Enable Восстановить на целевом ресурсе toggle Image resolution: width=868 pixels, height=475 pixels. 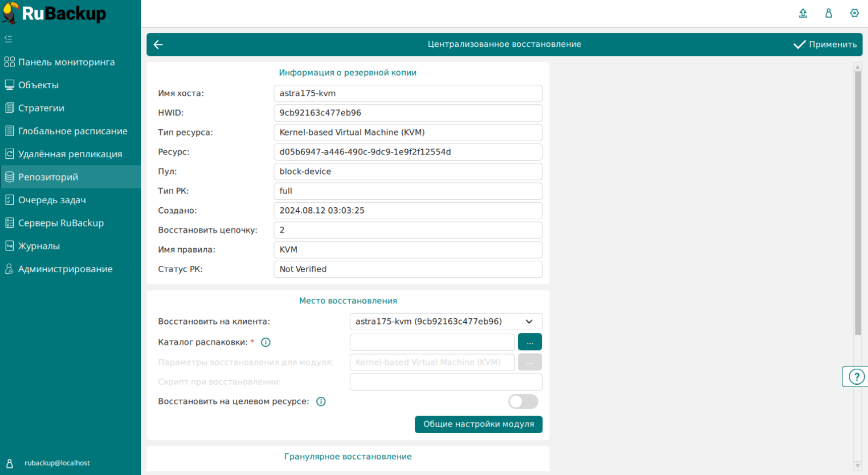(523, 402)
